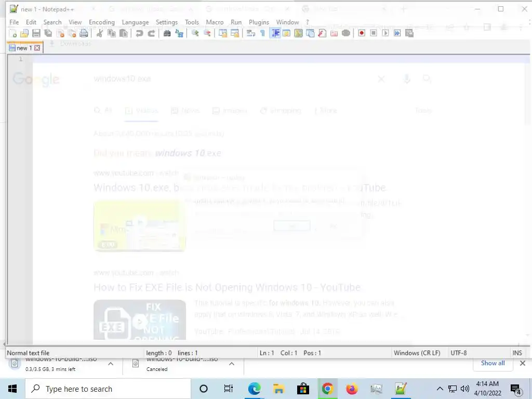
Task: Click the Redo arrow icon
Action: point(151,33)
